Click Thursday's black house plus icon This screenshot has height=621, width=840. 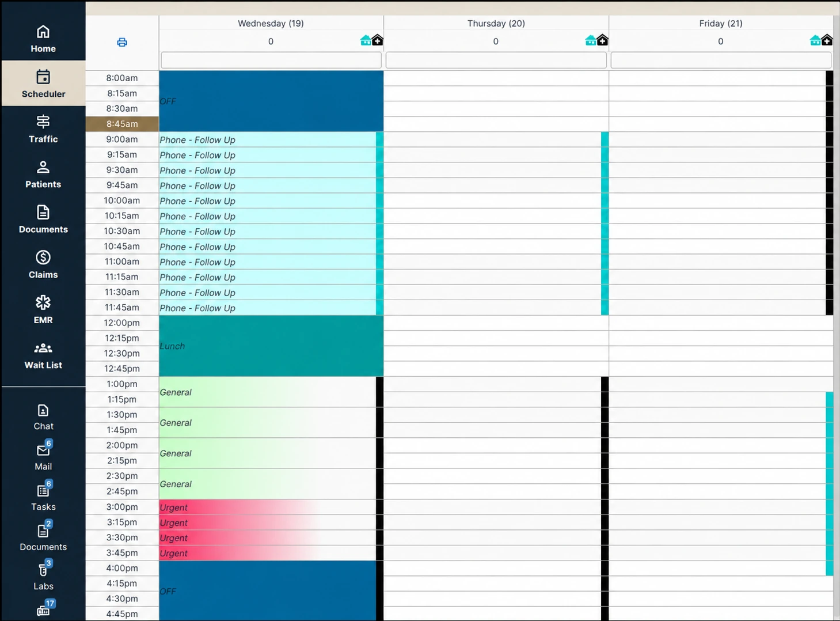(602, 40)
